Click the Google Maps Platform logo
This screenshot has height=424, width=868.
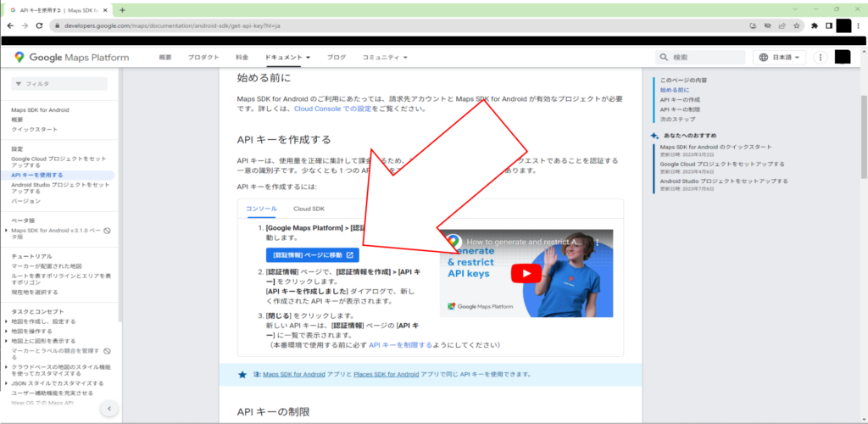tap(71, 57)
